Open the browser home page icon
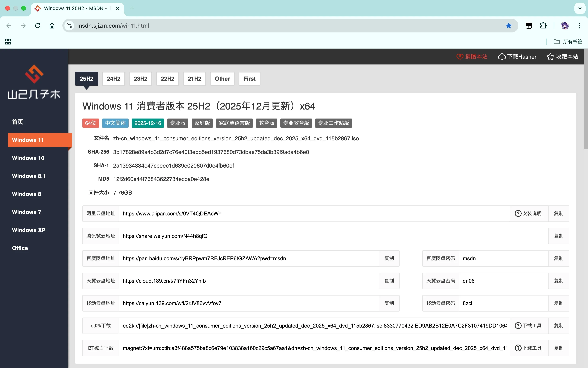 (52, 26)
